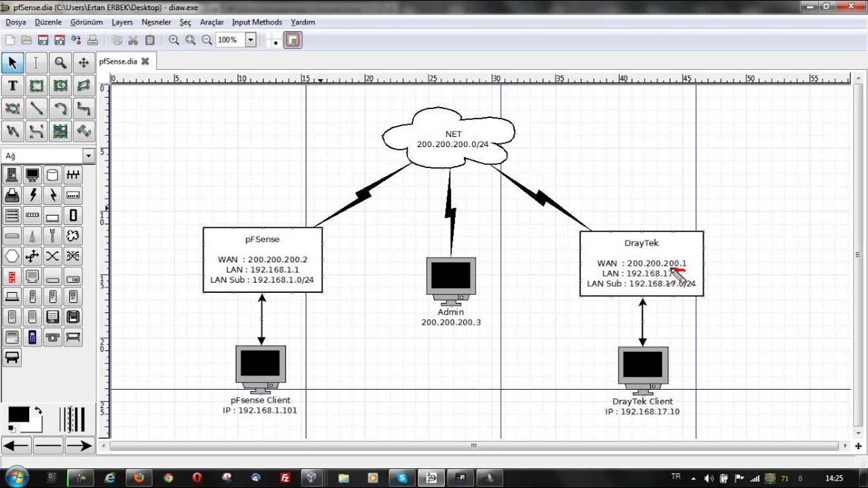Open the Layers menu
Screen dimensions: 868x488
[122, 22]
